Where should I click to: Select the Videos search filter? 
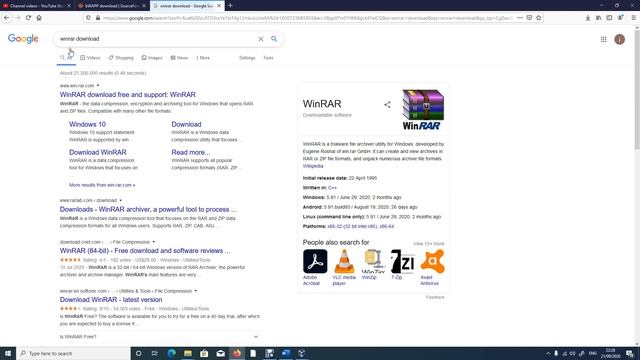click(x=90, y=58)
